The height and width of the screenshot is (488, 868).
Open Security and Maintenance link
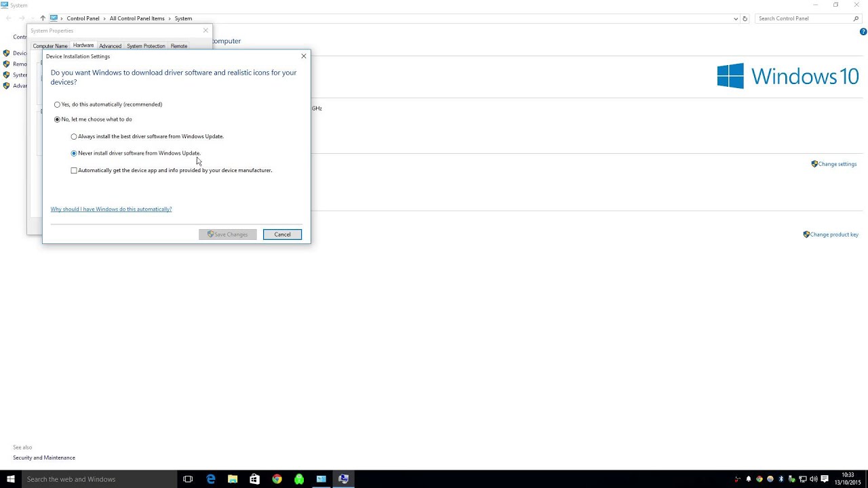(x=44, y=457)
